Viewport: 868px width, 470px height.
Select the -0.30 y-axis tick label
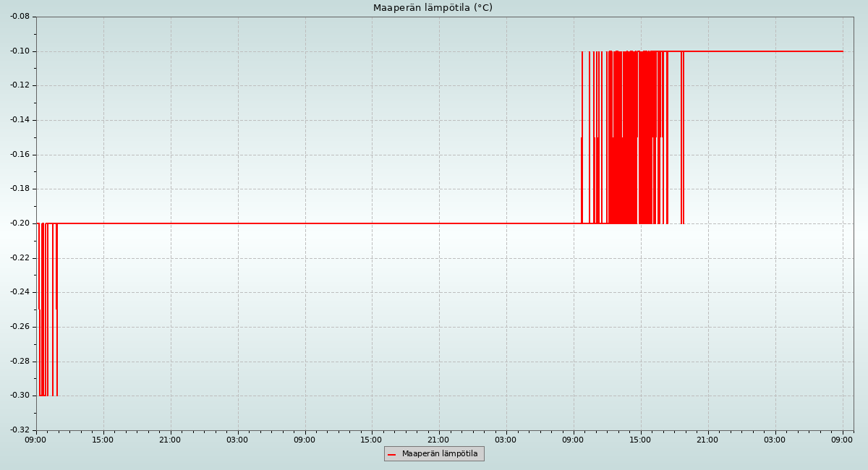[20, 396]
